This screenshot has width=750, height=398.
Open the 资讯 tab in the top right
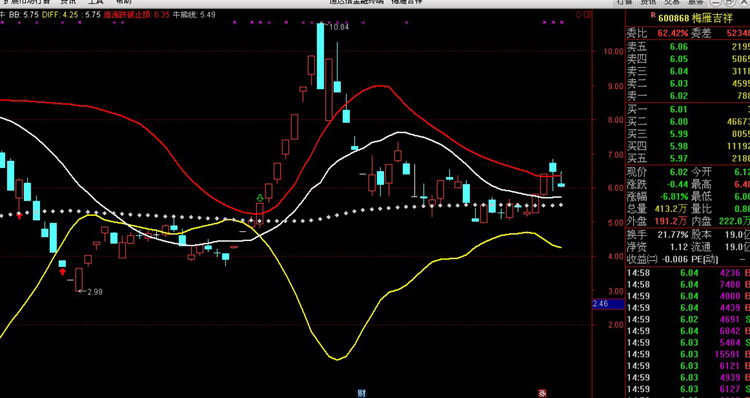(x=648, y=2)
